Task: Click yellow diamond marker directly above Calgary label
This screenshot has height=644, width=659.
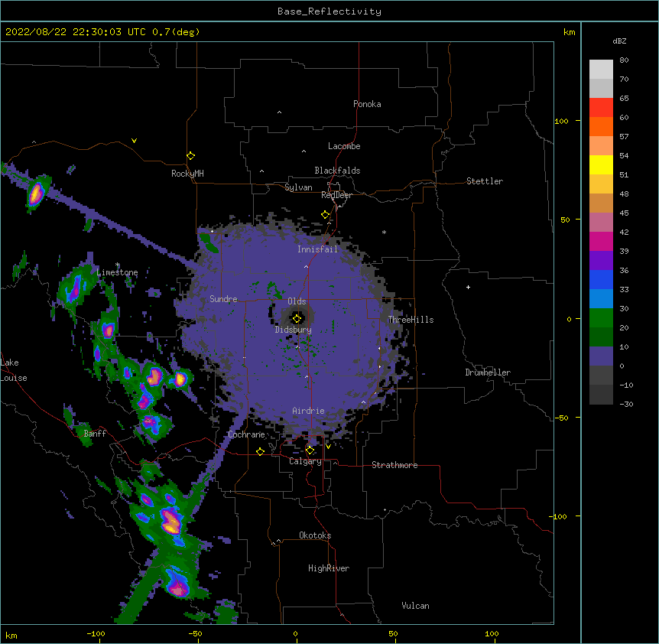Action: coord(310,450)
